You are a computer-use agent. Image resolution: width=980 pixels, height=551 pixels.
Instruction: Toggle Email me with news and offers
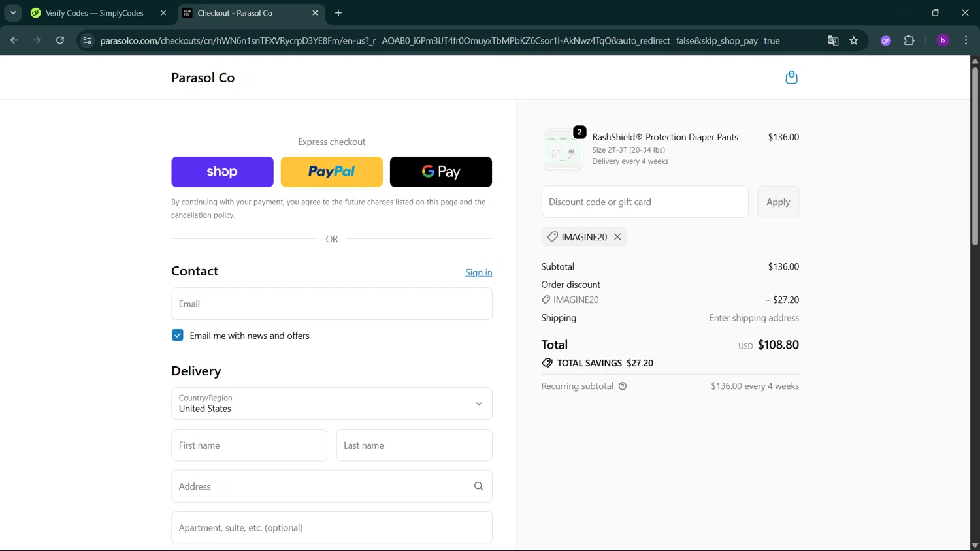[x=178, y=336]
